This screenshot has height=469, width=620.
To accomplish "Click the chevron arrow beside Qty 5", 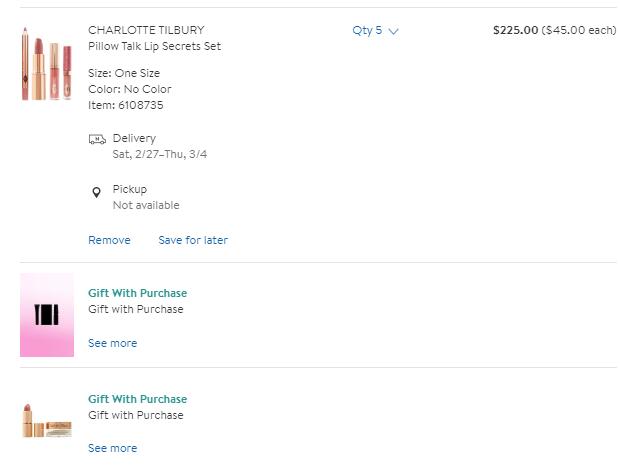I will click(393, 32).
